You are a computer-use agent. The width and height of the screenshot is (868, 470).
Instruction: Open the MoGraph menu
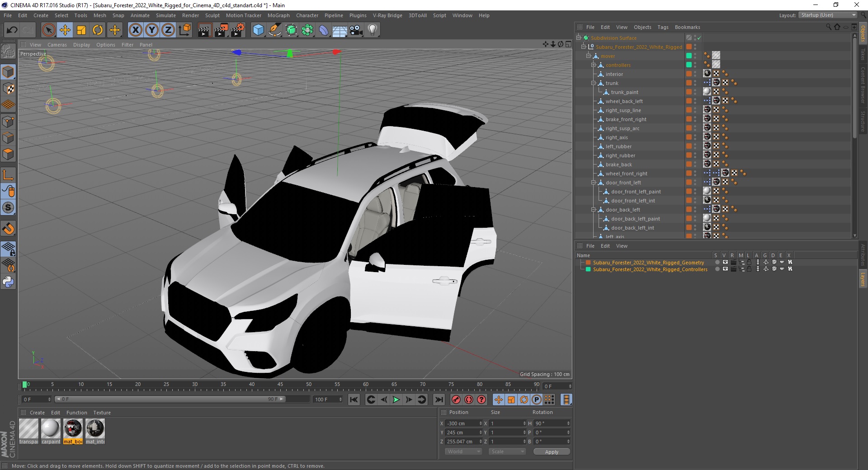[278, 15]
